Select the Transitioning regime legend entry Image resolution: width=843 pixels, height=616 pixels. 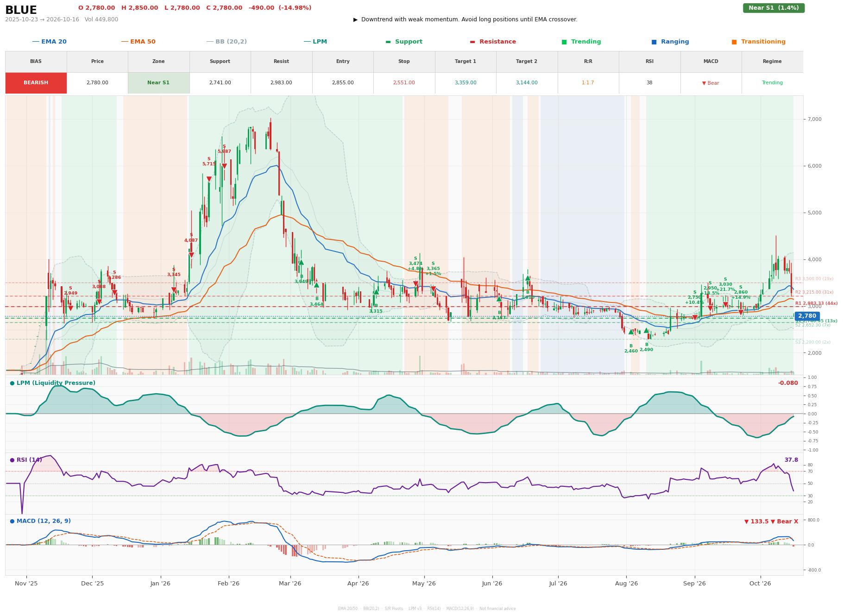(759, 42)
